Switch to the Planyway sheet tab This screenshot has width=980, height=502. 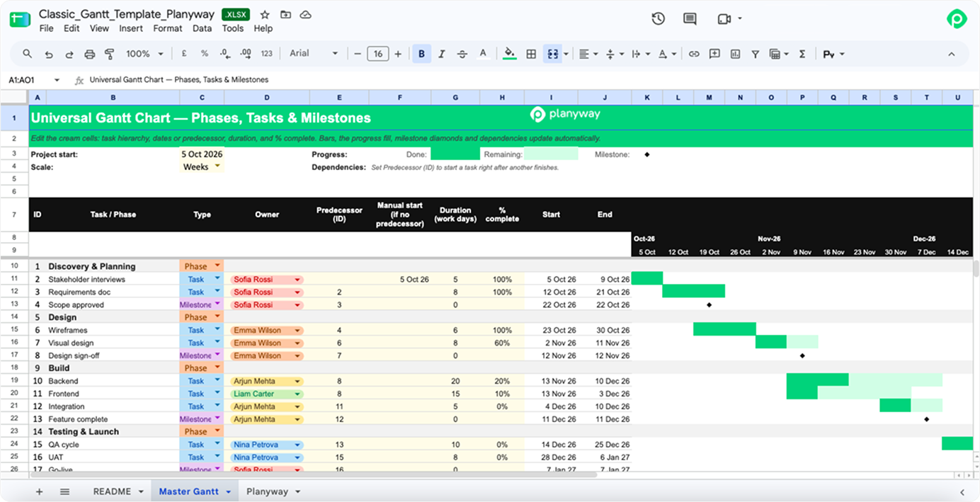click(267, 491)
